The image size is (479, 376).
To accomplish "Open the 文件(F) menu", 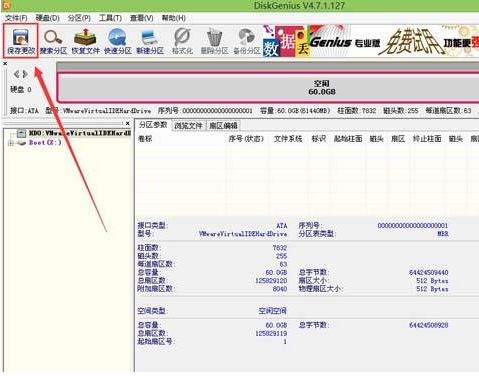I will click(16, 18).
